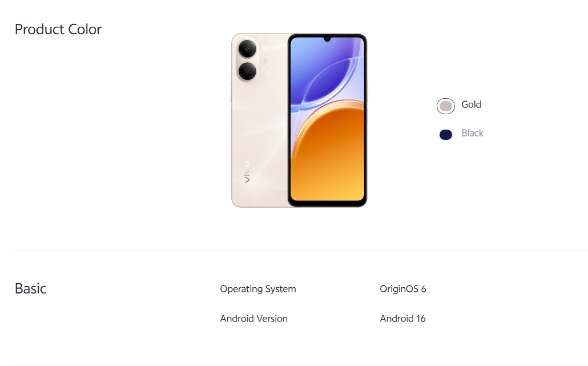Screen dimensions: 588x366
Task: Click the ring flash beside the cameras
Action: [265, 71]
